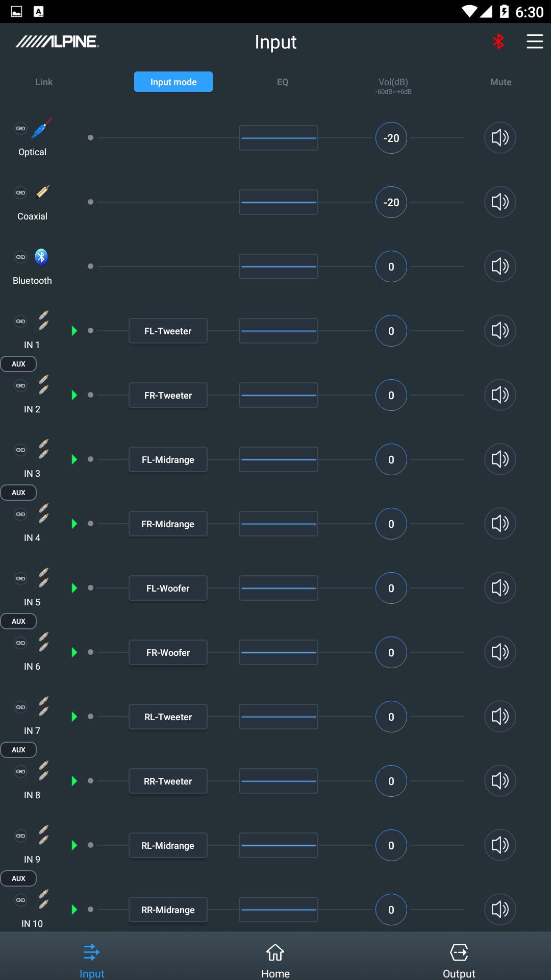This screenshot has width=551, height=980.
Task: Open the RL-Midrange input mode selector
Action: (x=168, y=845)
